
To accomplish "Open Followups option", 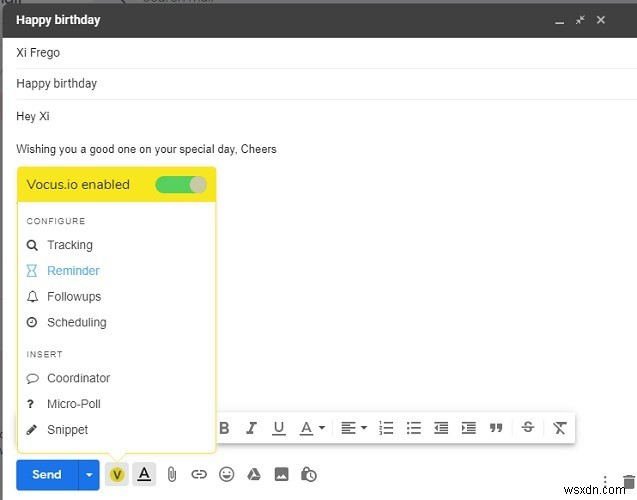I will [74, 297].
